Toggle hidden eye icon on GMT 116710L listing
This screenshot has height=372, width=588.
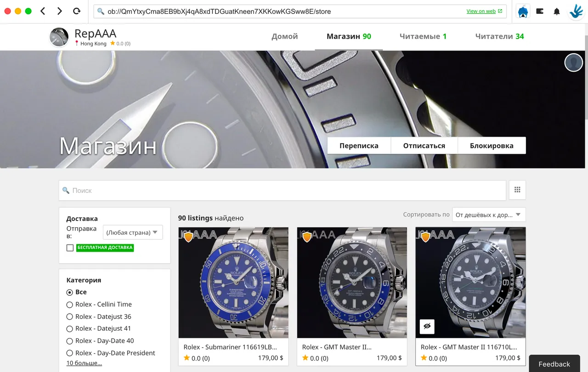[427, 327]
